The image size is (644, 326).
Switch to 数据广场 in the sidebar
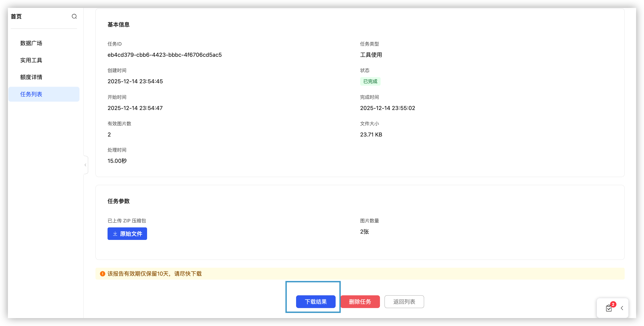(x=31, y=43)
